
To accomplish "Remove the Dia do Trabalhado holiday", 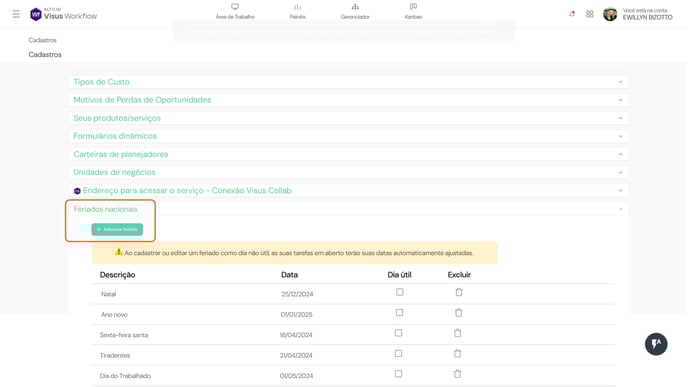I will coord(458,374).
